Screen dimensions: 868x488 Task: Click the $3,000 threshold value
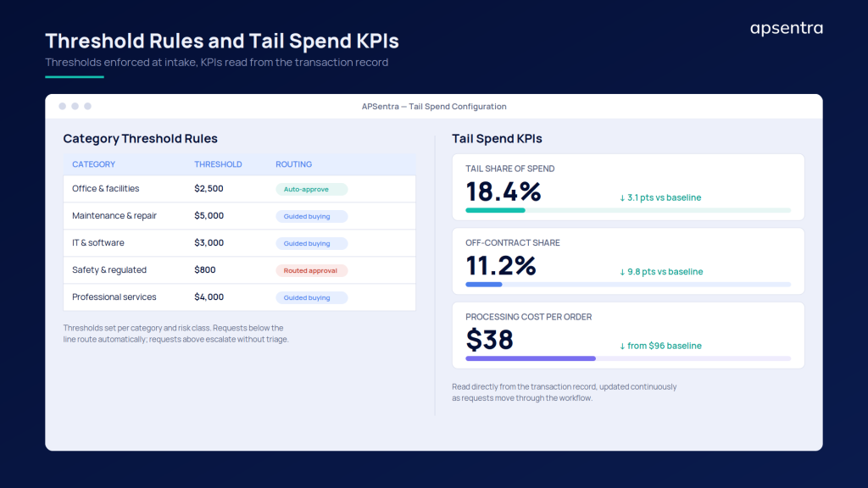pyautogui.click(x=209, y=243)
